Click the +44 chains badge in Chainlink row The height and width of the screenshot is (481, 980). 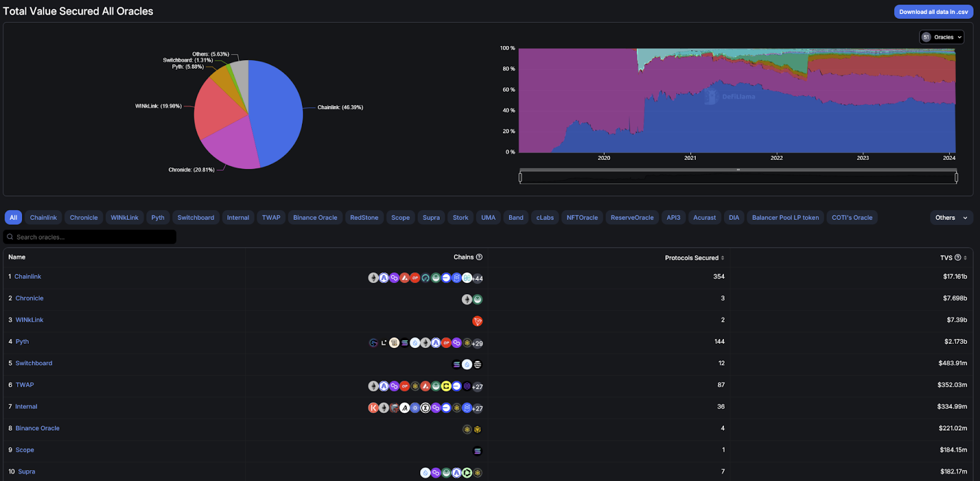click(x=478, y=278)
